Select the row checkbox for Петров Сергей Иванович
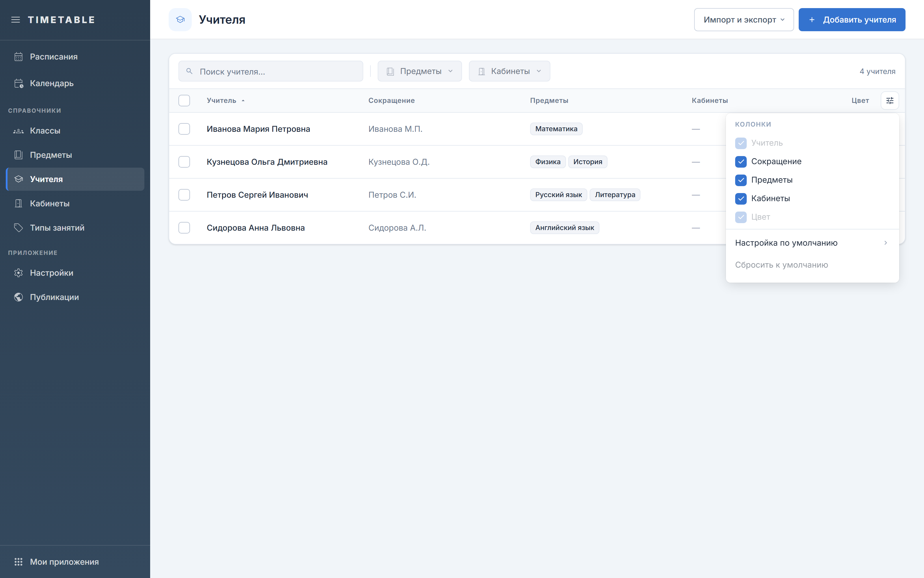 (184, 194)
